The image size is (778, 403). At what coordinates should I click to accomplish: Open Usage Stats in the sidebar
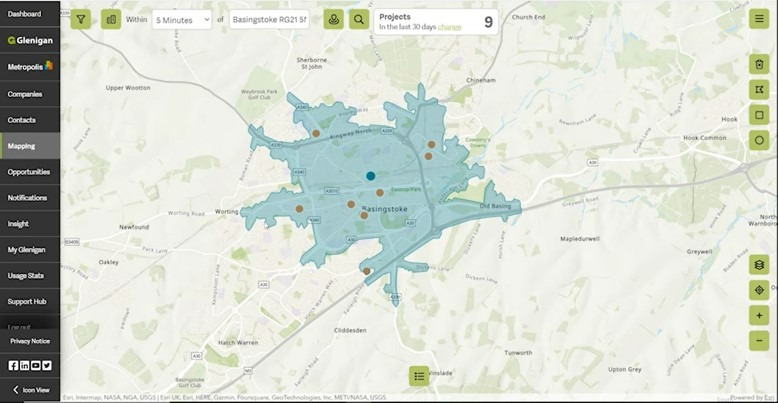(x=30, y=275)
